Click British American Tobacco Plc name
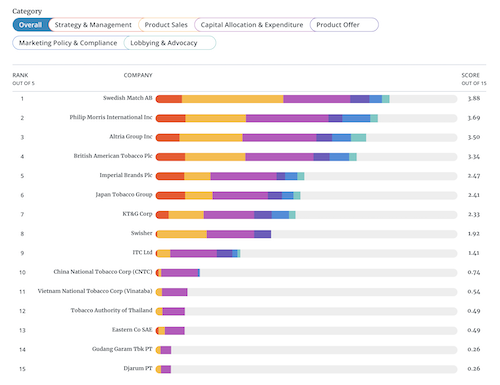500x385 pixels. coord(113,156)
